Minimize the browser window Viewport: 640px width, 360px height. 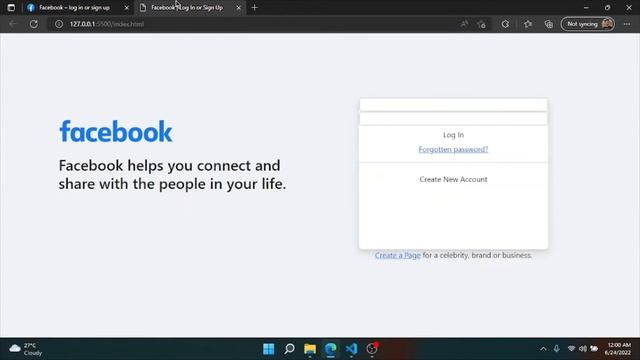pos(586,7)
